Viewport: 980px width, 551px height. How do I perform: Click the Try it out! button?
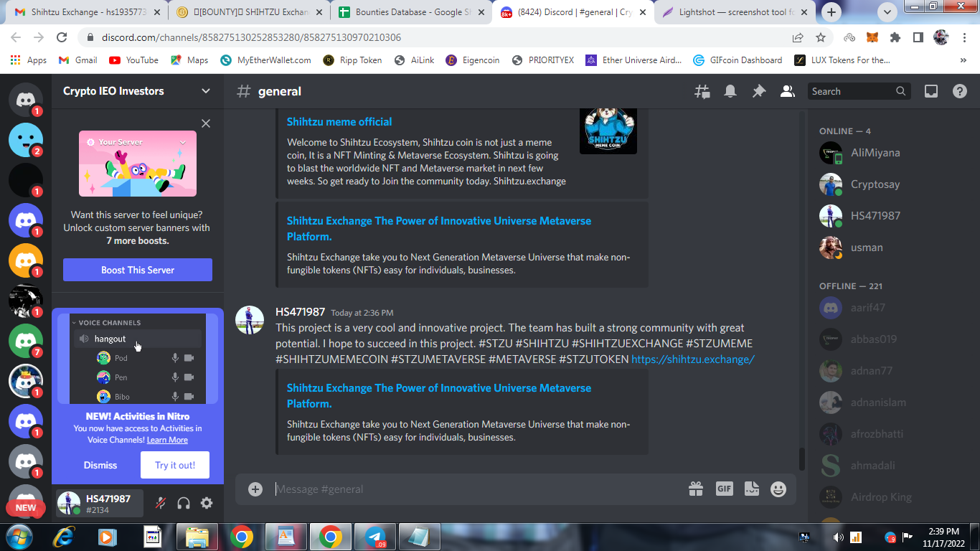coord(175,465)
